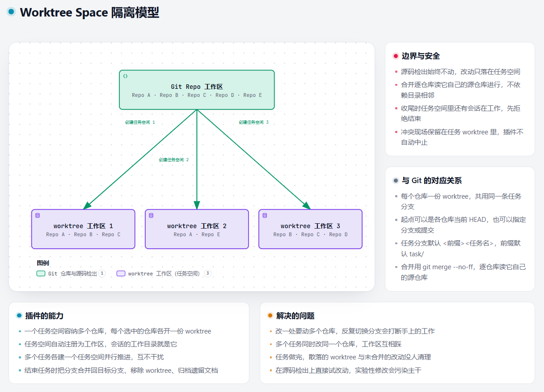
Task: Click the repo list Repo B · Repo C · Repo D
Action: pyautogui.click(x=310, y=234)
